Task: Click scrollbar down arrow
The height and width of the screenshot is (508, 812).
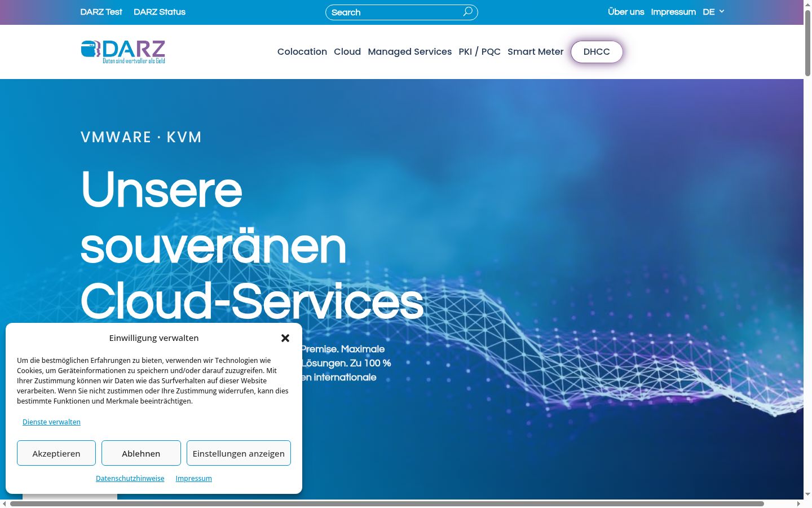Action: coord(807,494)
